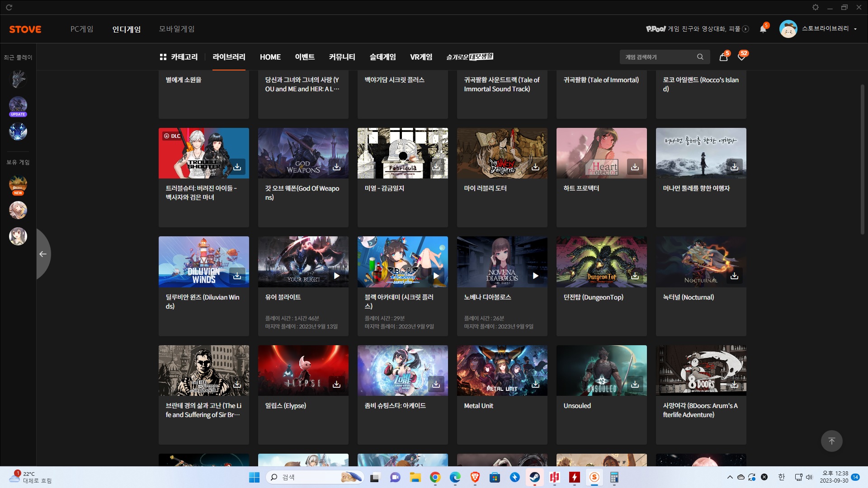
Task: Open the 카테고리 menu
Action: tap(179, 57)
